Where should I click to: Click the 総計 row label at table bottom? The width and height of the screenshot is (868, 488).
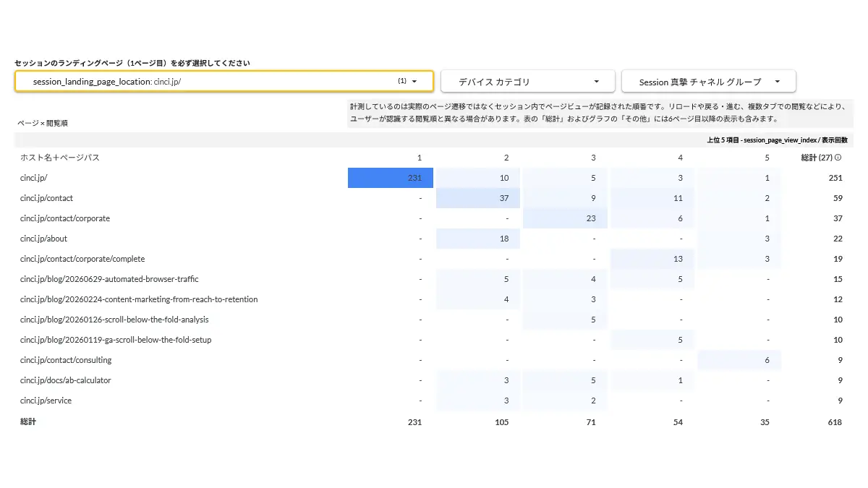[x=28, y=421]
